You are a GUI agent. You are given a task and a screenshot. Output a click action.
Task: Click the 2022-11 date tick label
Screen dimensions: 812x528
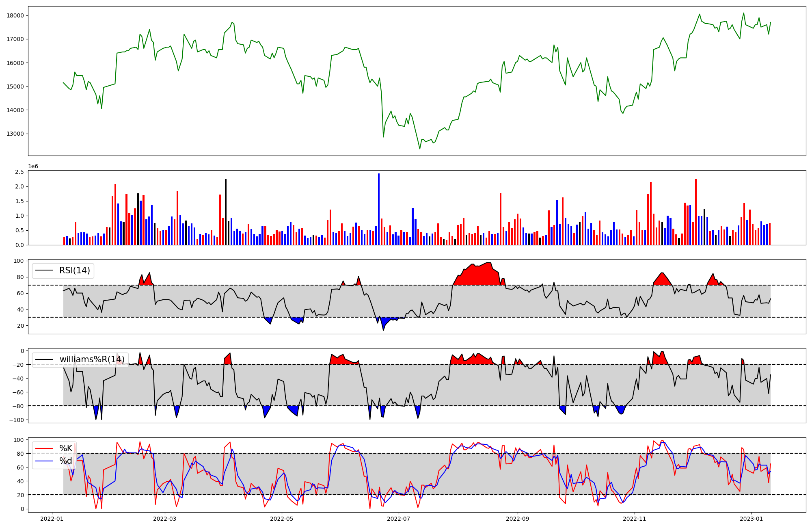pos(634,519)
